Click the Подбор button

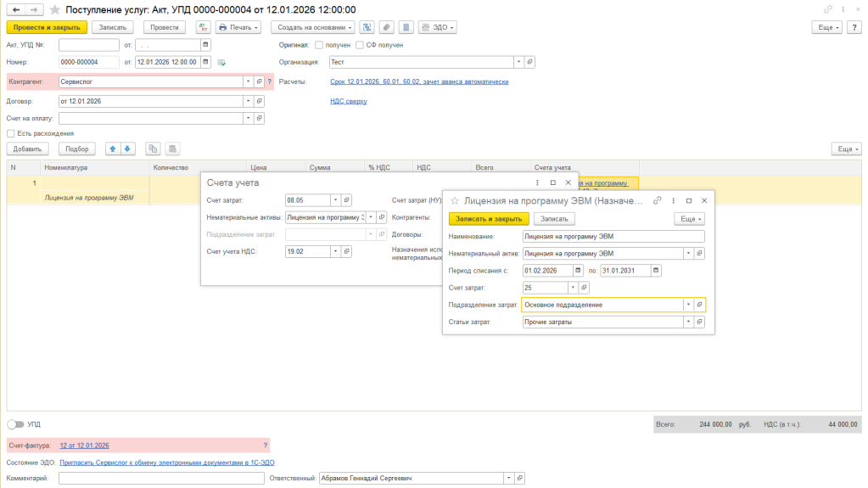click(77, 149)
